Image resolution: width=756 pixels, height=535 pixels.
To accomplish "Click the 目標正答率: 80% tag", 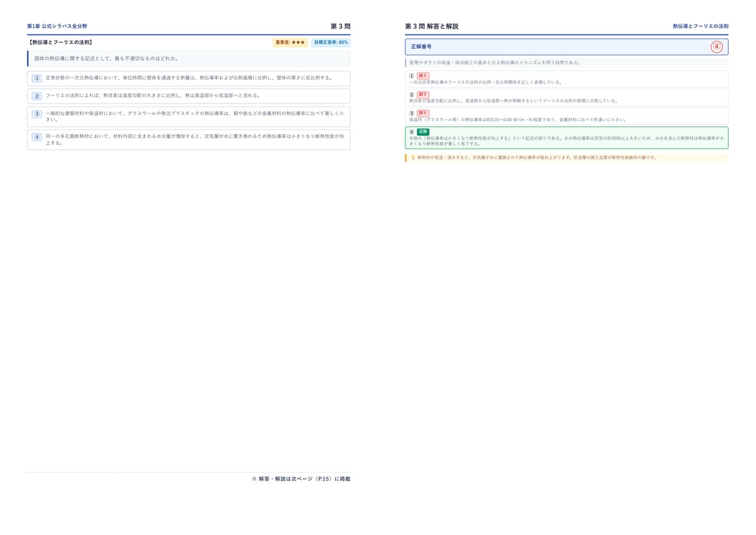I will pos(331,42).
